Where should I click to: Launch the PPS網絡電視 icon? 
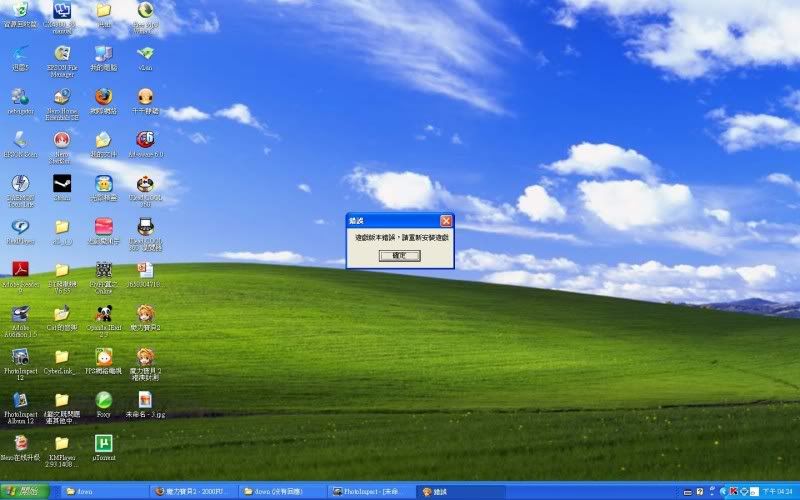tap(104, 361)
